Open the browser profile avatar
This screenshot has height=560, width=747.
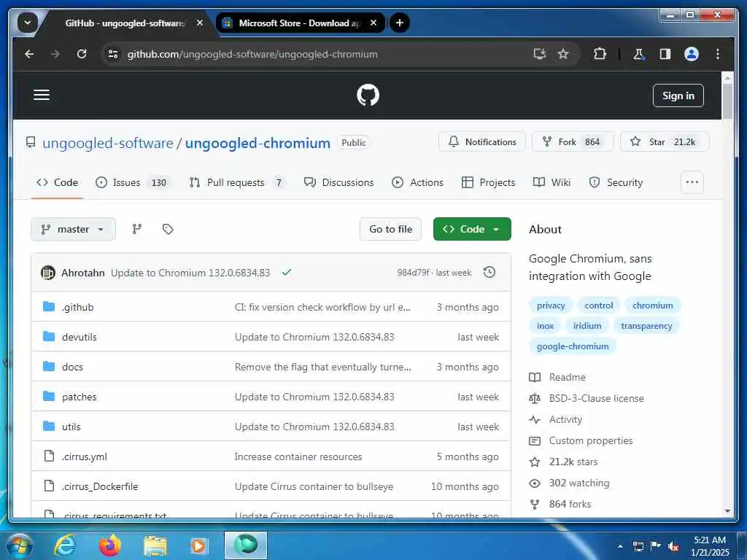tap(692, 54)
